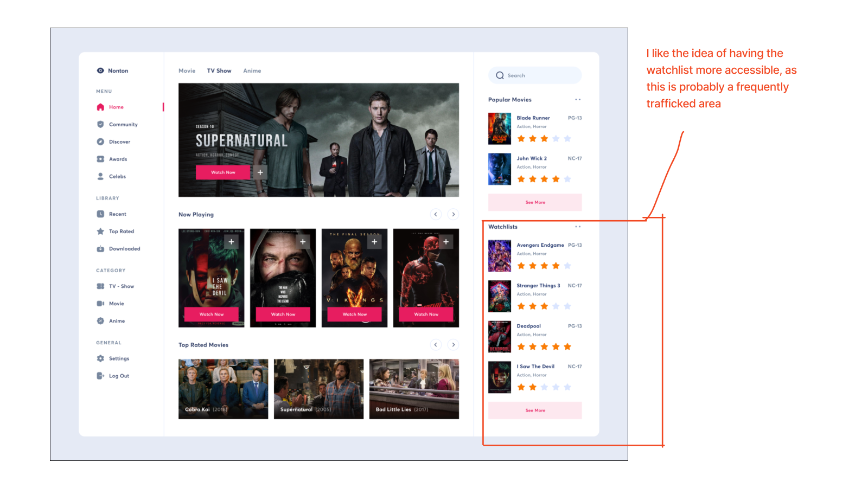This screenshot has height=488, width=868.
Task: Click See More under Popular Movies
Action: (x=535, y=202)
